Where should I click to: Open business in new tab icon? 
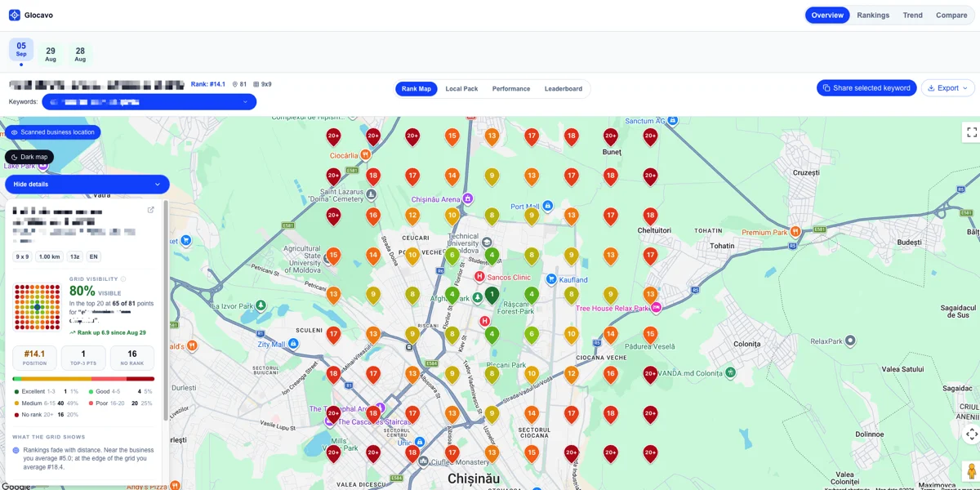click(x=150, y=210)
